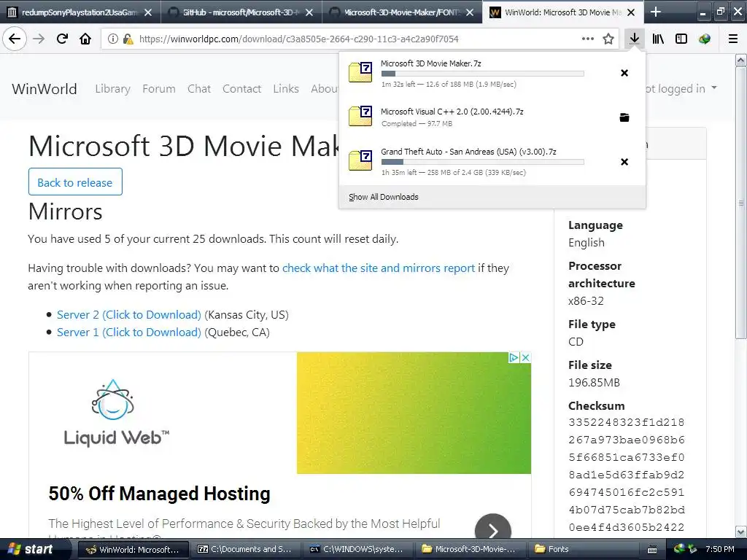Open check what the site and mirrors report link
Screen dimensions: 747x560
click(379, 268)
